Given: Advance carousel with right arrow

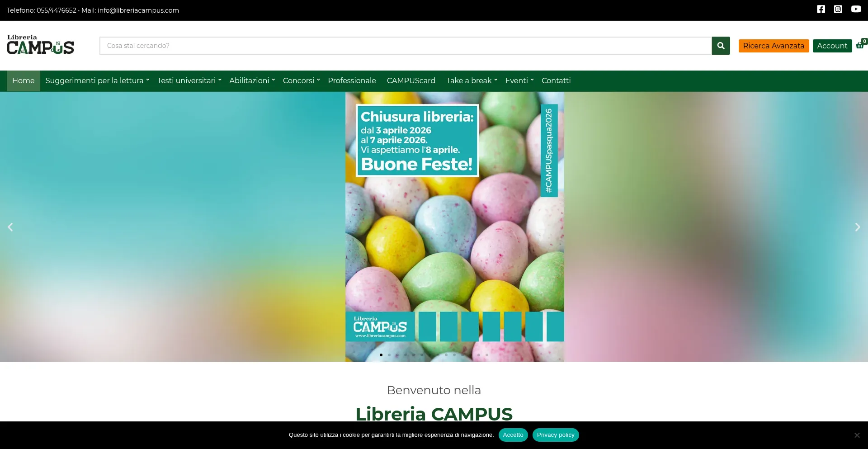Looking at the screenshot, I should coord(858,227).
